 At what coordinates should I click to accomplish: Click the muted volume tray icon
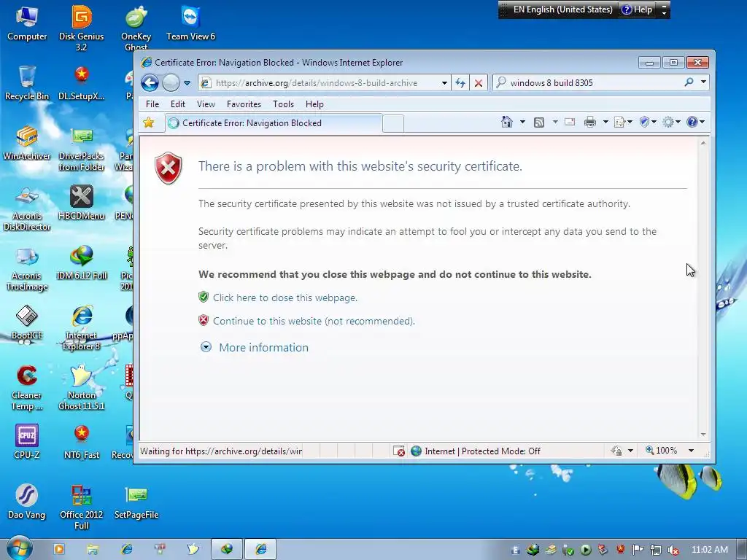pos(673,550)
